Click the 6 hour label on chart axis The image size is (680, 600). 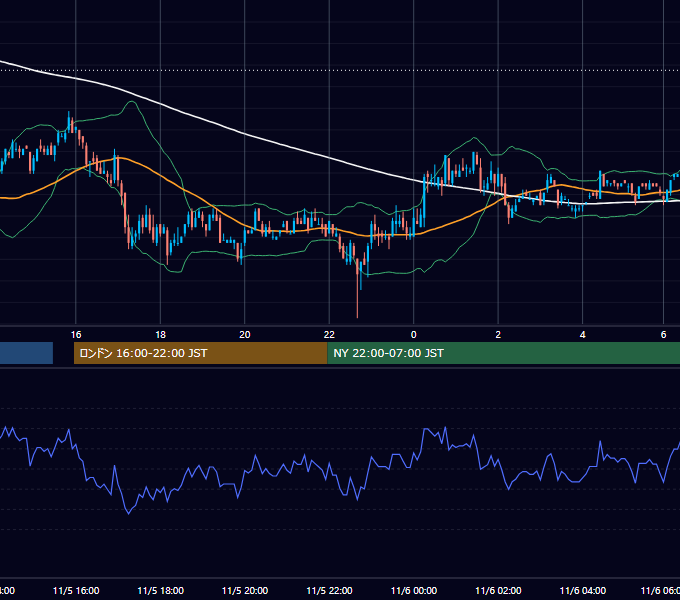tap(663, 334)
